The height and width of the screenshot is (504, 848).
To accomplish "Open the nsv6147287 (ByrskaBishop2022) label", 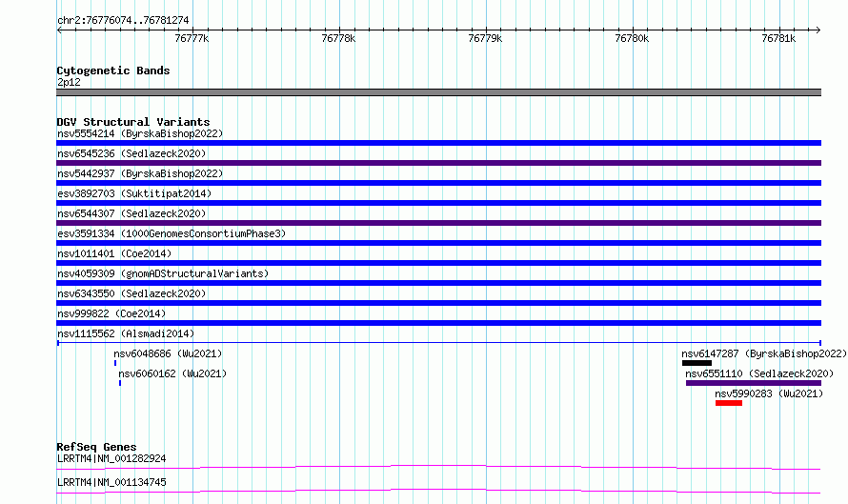I will point(764,353).
